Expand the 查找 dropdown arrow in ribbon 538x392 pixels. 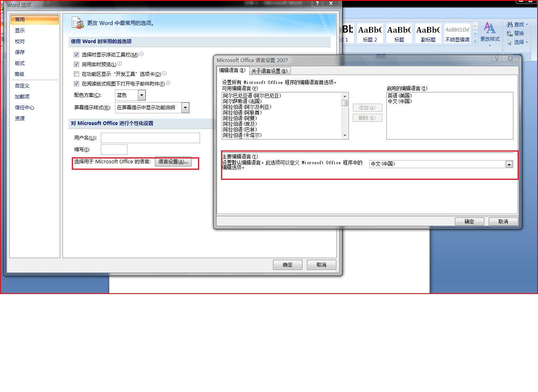pos(527,25)
